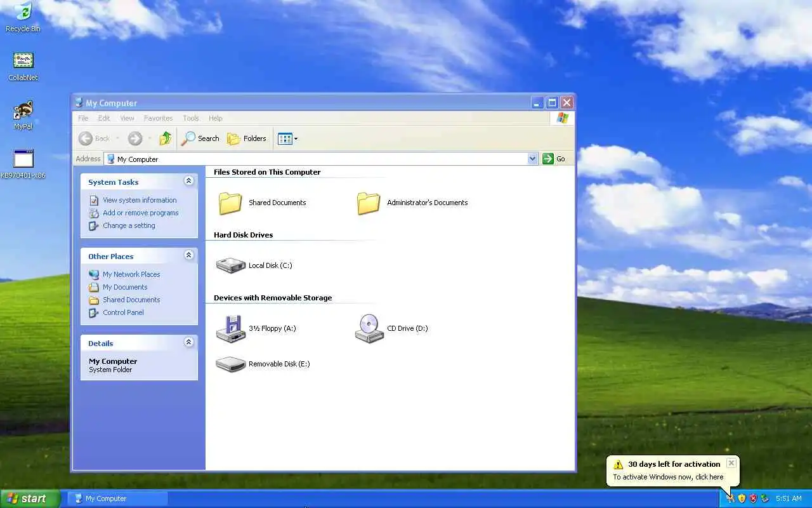Viewport: 812px width, 508px height.
Task: Click the yellow security shield tray icon
Action: 742,498
